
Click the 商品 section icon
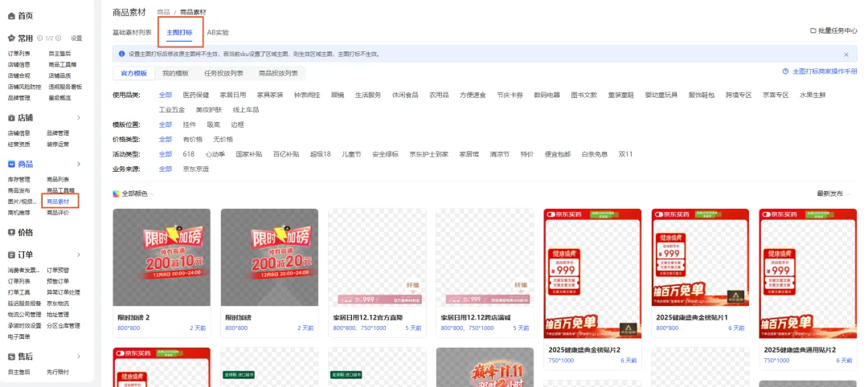pos(11,165)
